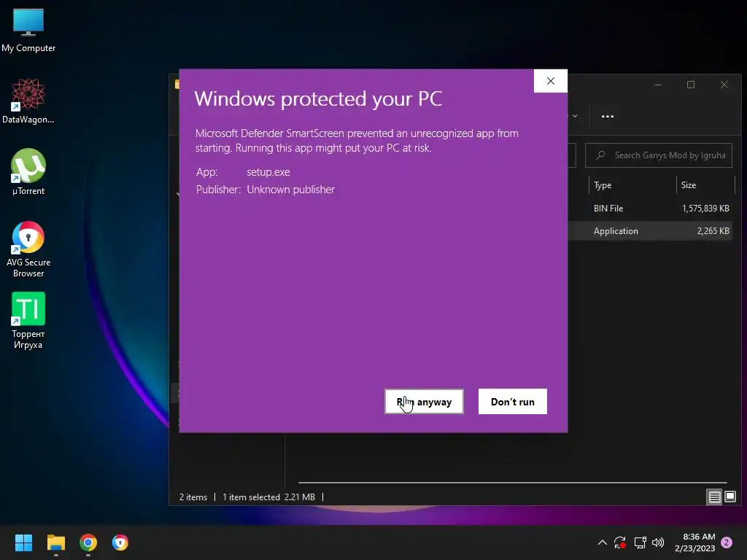Image resolution: width=747 pixels, height=560 pixels.
Task: Click the 1,575,839 KB size cell
Action: [x=705, y=208]
